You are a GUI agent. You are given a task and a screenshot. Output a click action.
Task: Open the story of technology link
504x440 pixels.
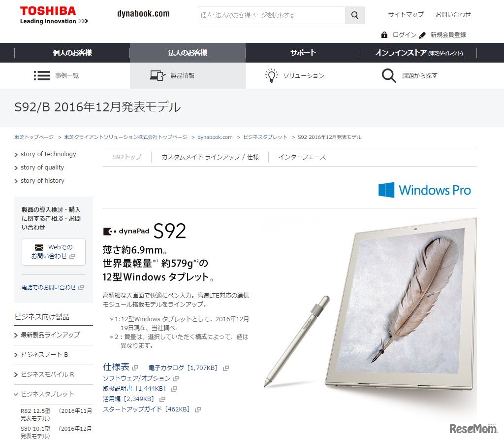tap(48, 154)
